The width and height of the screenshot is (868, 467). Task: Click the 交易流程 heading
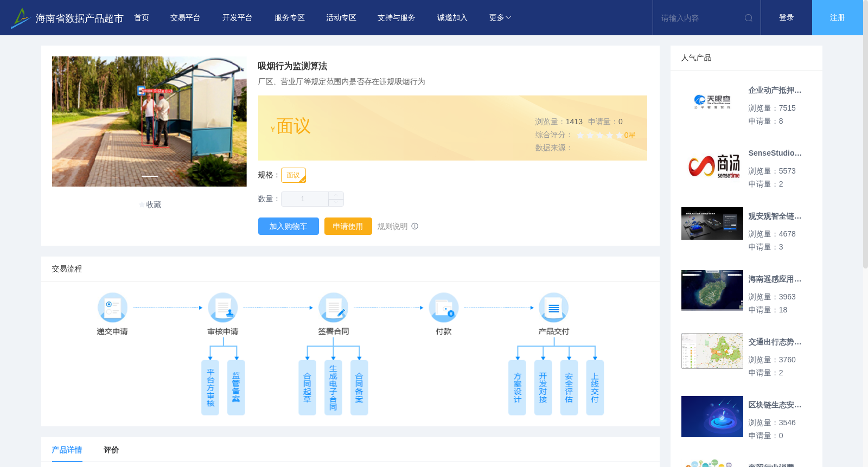(67, 269)
